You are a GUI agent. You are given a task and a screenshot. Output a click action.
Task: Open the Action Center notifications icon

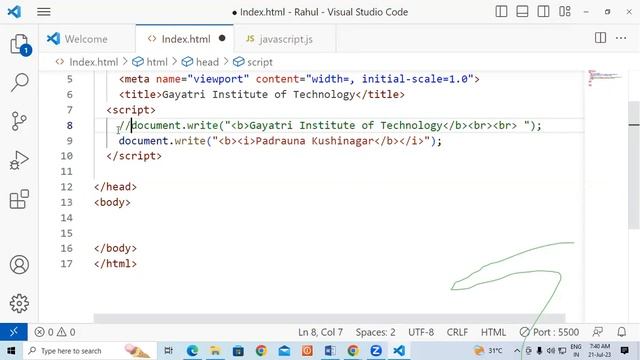624,351
